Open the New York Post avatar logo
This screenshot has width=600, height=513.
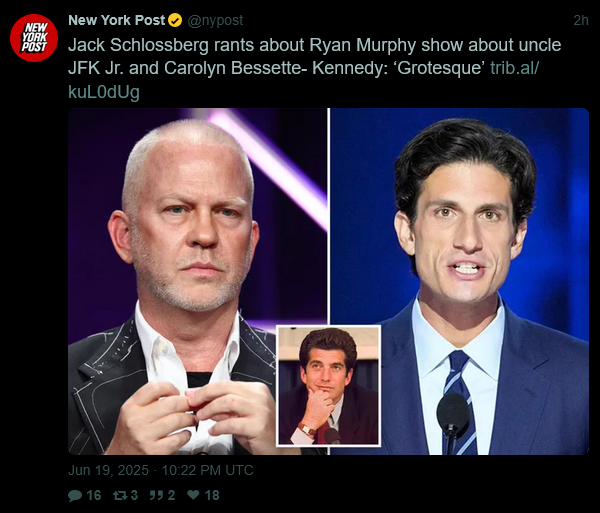[x=34, y=38]
